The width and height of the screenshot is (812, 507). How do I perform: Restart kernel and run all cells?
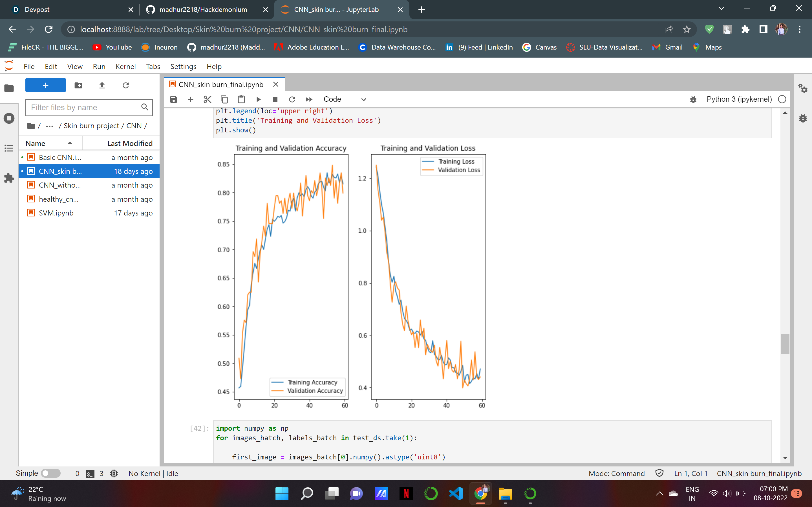(309, 99)
